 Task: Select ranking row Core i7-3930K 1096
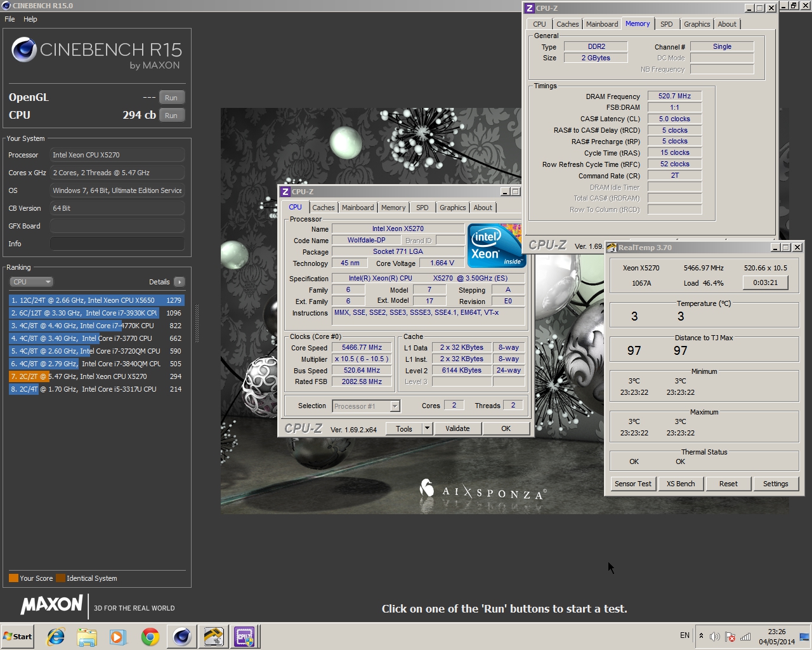[x=96, y=313]
